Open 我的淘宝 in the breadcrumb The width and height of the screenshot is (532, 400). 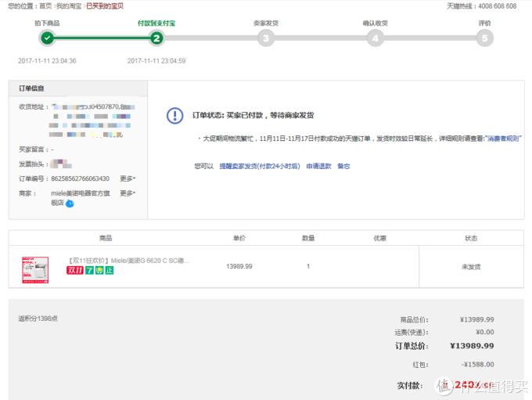coord(69,6)
